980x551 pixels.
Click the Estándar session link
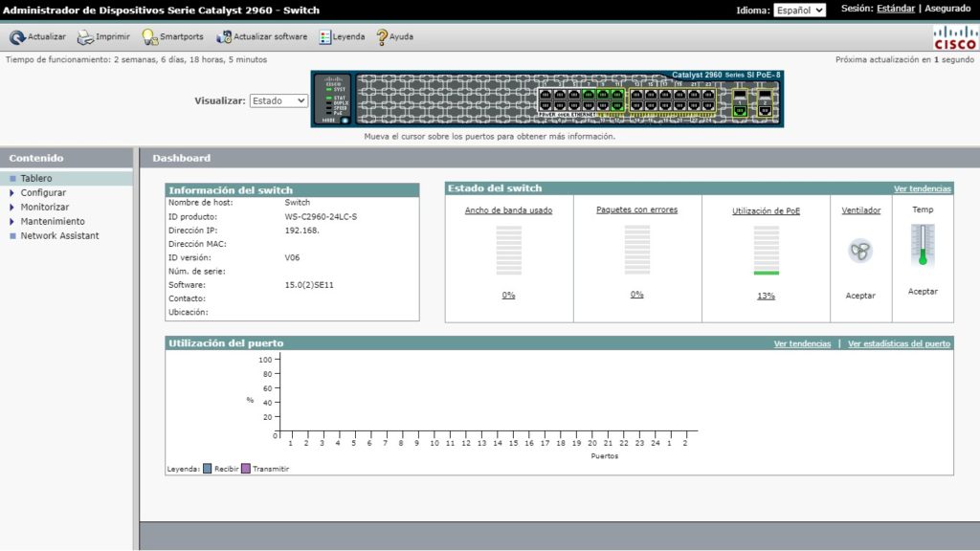point(892,10)
